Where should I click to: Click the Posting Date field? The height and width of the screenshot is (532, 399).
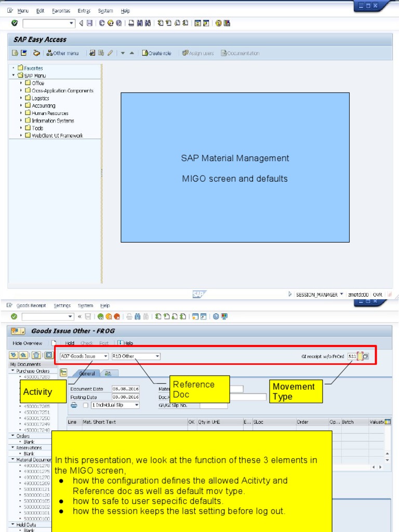point(126,397)
